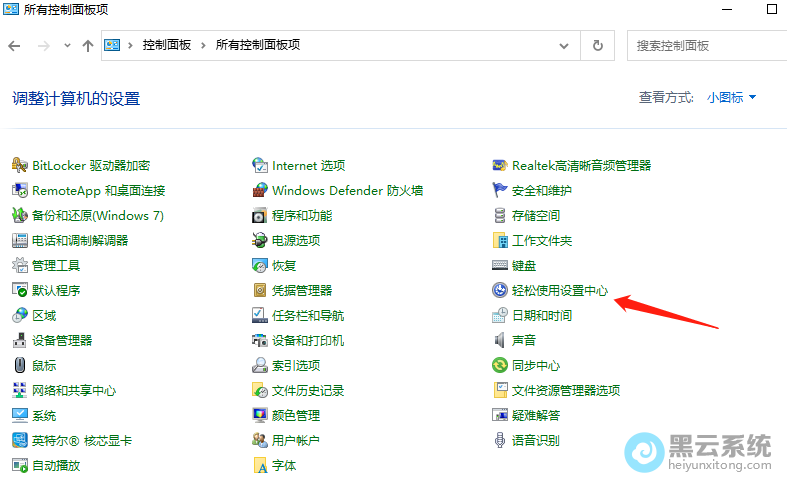This screenshot has height=477, width=787.
Task: Click the 凭据管理器 safe icon
Action: tap(259, 290)
